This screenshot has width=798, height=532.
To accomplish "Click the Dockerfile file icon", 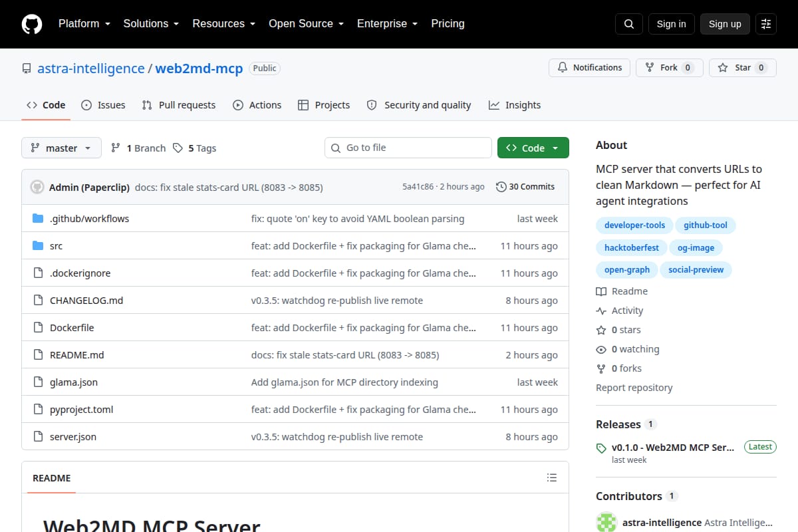I will click(38, 328).
